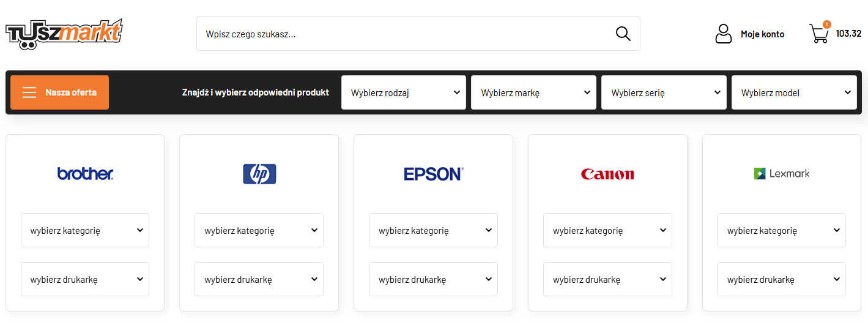Viewport: 868px width, 322px height.
Task: Open the Nasza oferta menu
Action: [59, 92]
